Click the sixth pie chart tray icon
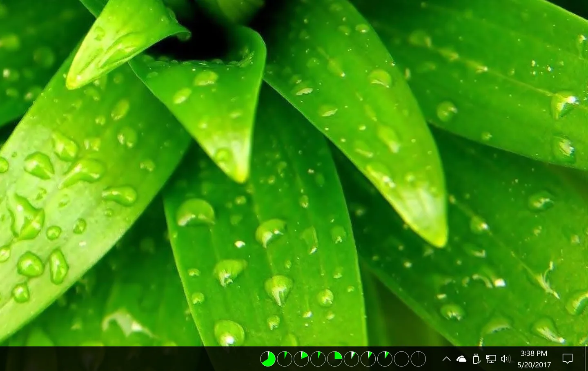Screen dimensions: 588x371 coord(352,359)
